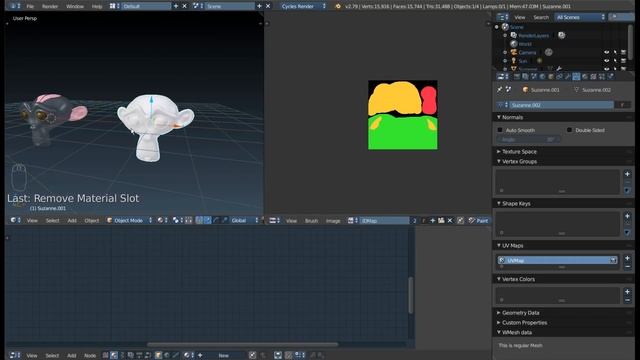Open the Material properties tab

click(585, 76)
